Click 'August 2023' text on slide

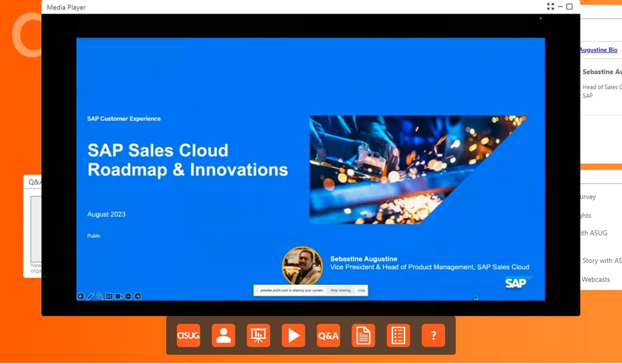point(106,214)
